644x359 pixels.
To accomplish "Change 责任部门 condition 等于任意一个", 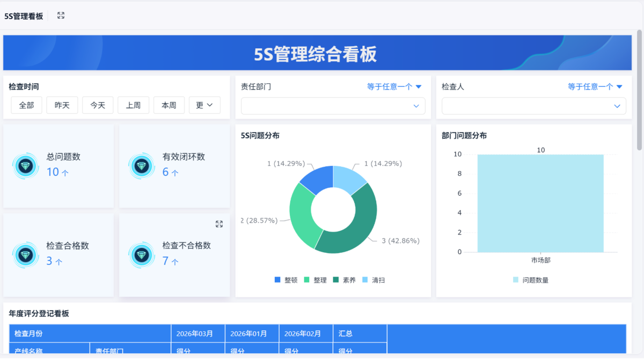I will point(394,86).
